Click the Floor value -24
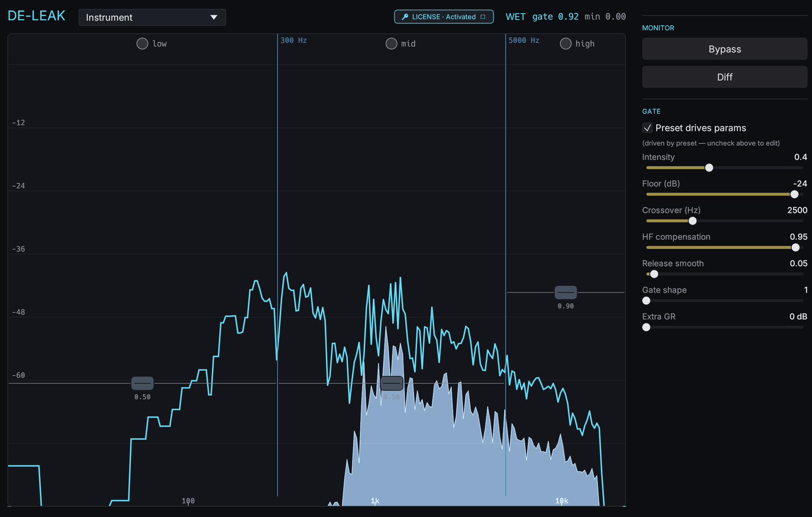 tap(800, 183)
